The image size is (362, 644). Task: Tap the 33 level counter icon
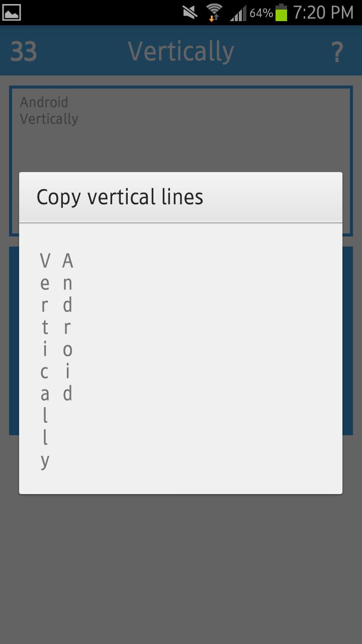tap(24, 50)
